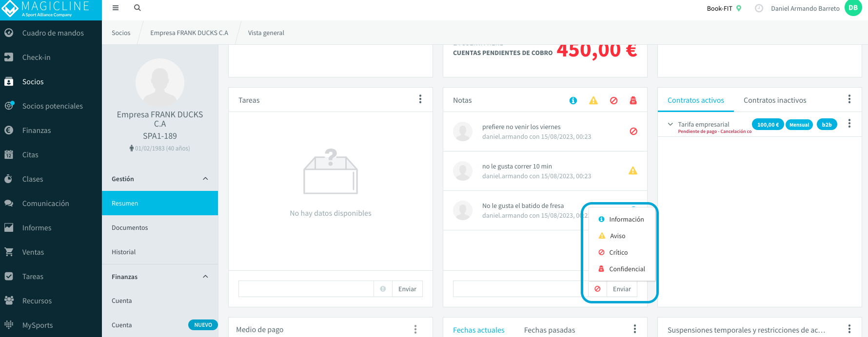Collapse the Gestión section
Screen dimensions: 868x337
[205, 179]
